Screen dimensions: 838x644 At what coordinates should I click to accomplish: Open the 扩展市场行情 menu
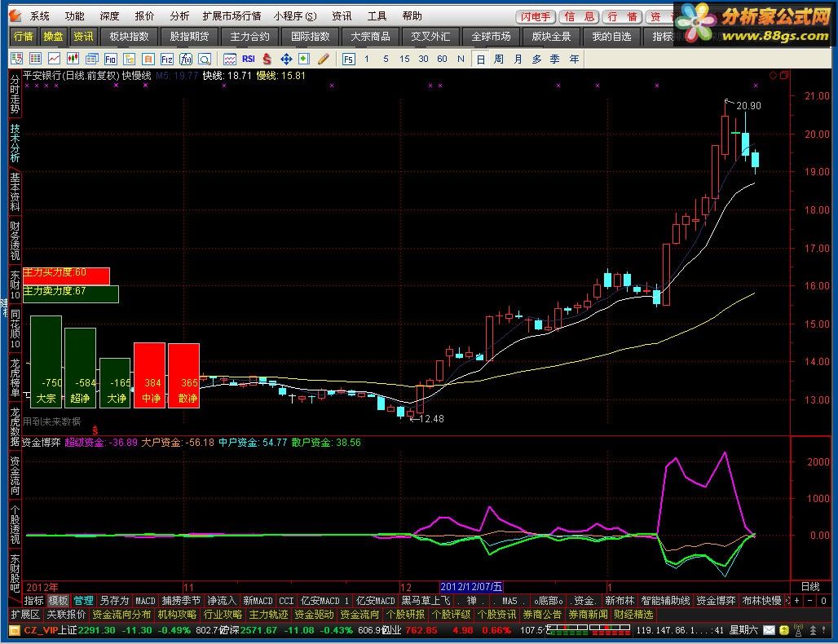[232, 16]
